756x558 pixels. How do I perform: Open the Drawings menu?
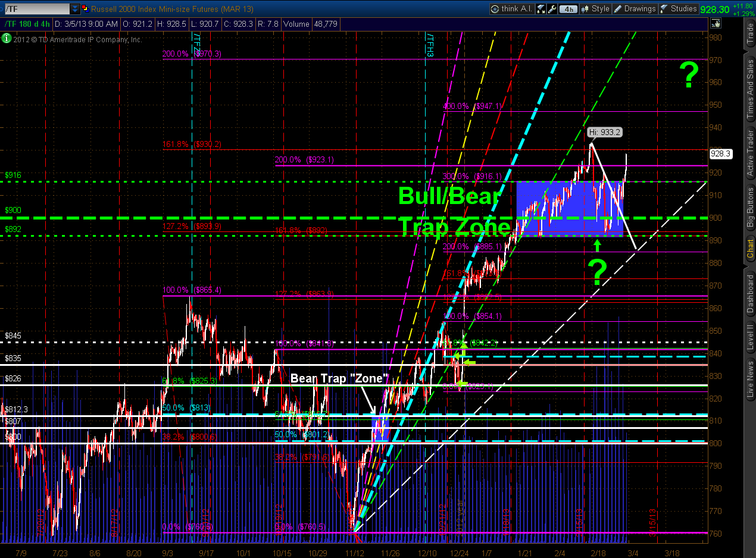pos(635,9)
